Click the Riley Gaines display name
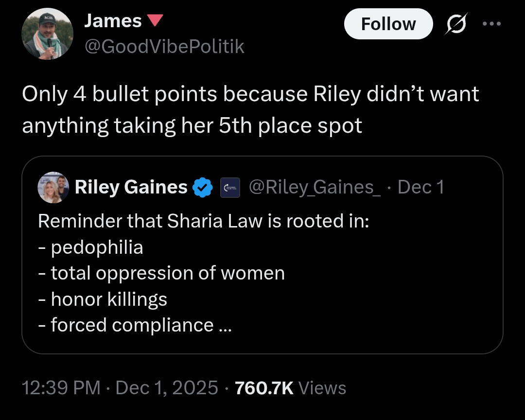The width and height of the screenshot is (525, 420). pyautogui.click(x=131, y=187)
